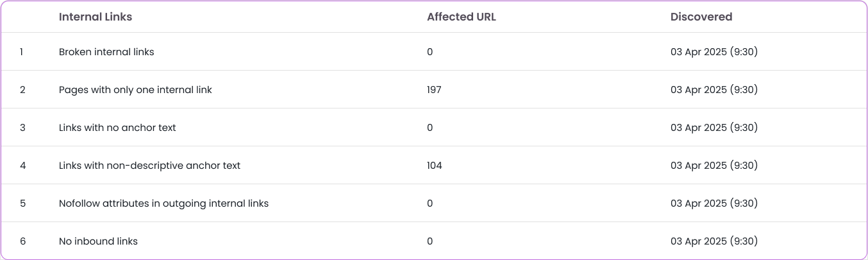Click discovered date for Links with no anchor text
Viewport: 868px width, 260px height.
point(714,128)
